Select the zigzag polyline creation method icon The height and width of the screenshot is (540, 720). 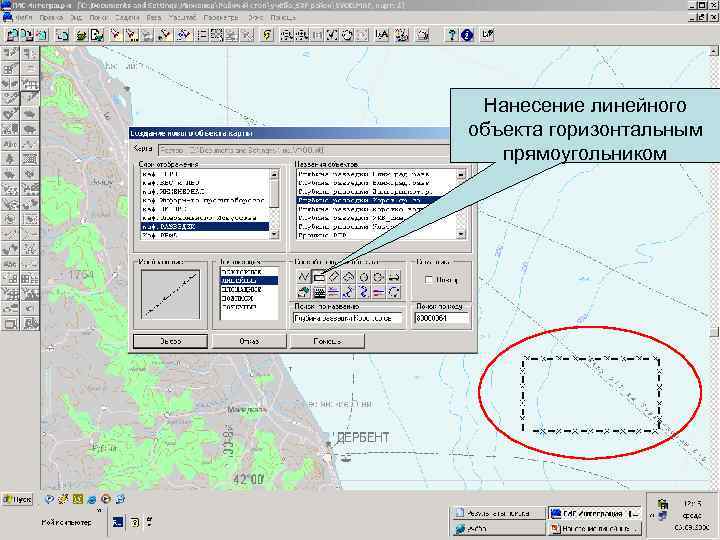click(304, 277)
